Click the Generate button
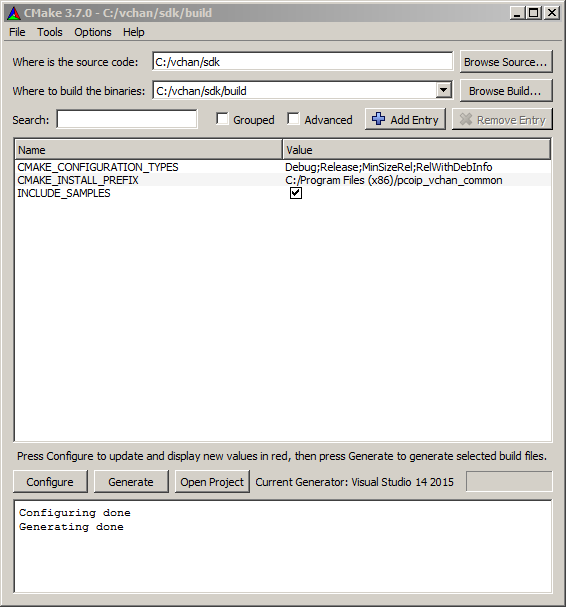566x608 pixels. (x=131, y=482)
